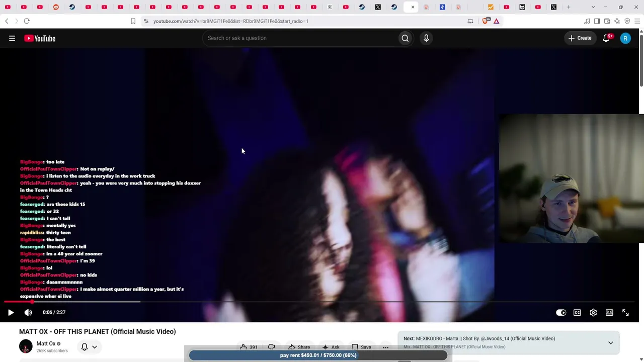Click the '265K subscribers' text
The image size is (644, 362).
(x=52, y=351)
